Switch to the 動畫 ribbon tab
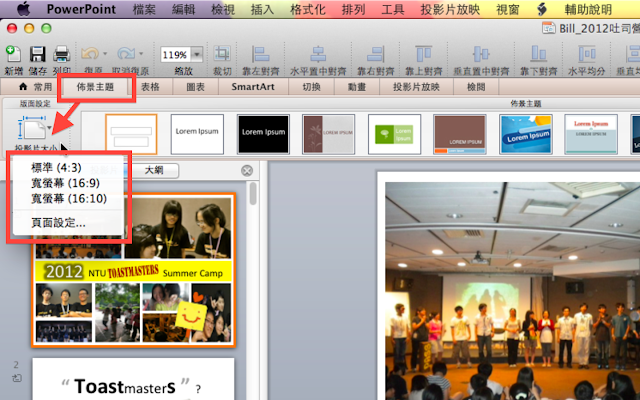 click(x=357, y=87)
